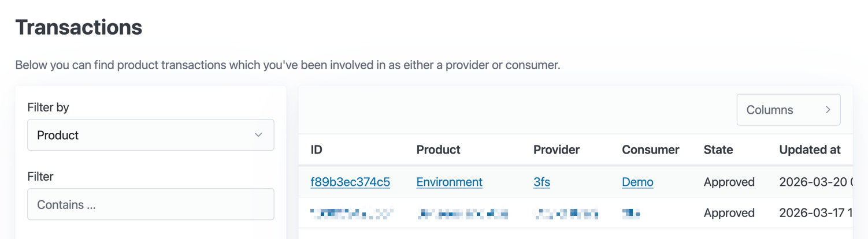Sort by the Provider column header
The height and width of the screenshot is (239, 868).
click(x=556, y=150)
